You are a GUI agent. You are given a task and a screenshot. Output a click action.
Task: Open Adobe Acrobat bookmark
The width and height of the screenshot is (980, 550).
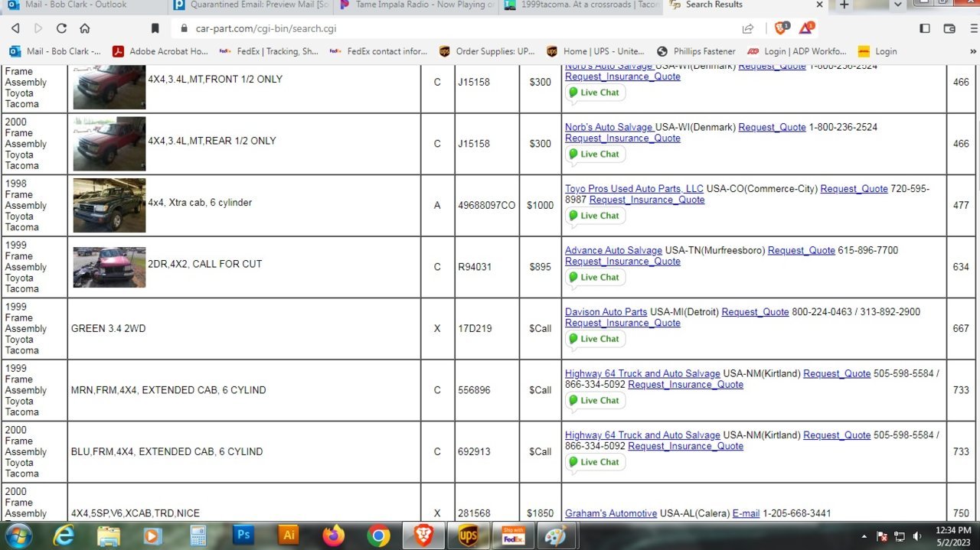[x=160, y=51]
